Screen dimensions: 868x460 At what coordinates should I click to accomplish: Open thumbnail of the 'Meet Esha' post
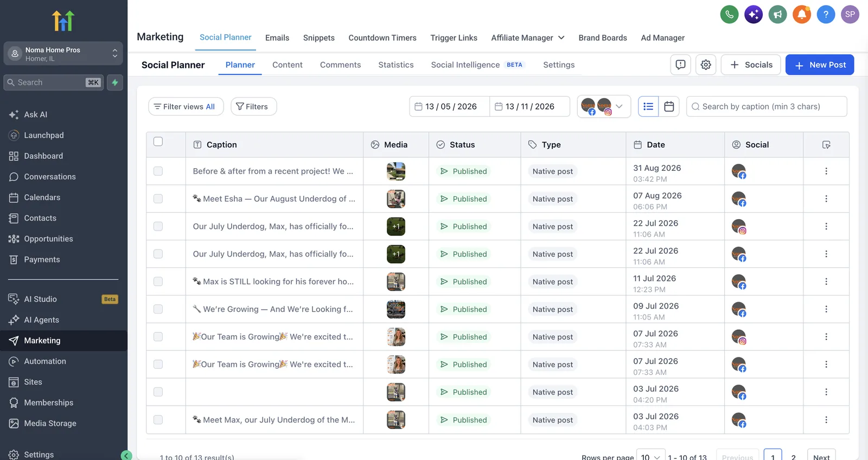[396, 199]
